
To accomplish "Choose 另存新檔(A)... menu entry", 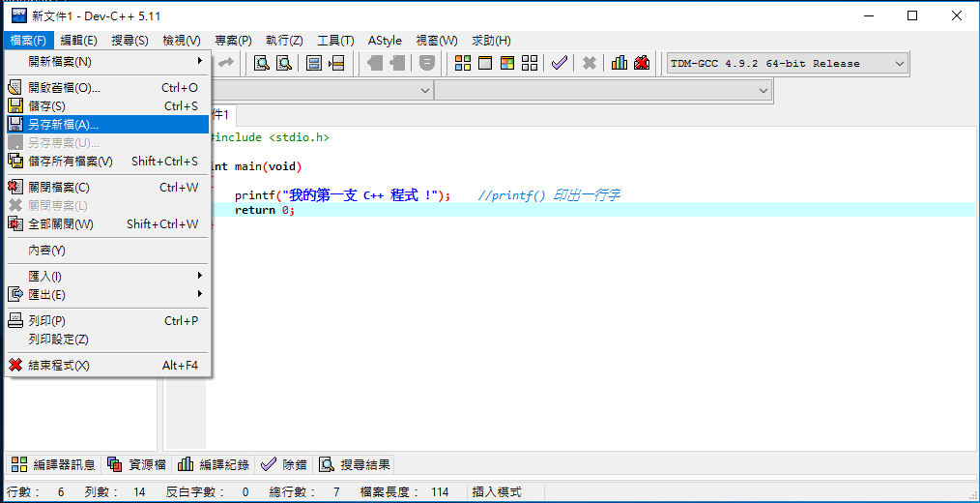I will point(107,124).
